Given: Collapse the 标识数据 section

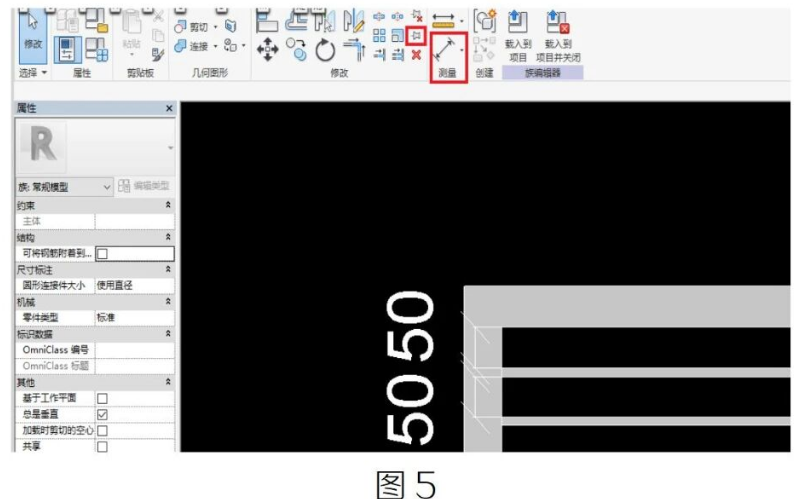Looking at the screenshot, I should (168, 333).
